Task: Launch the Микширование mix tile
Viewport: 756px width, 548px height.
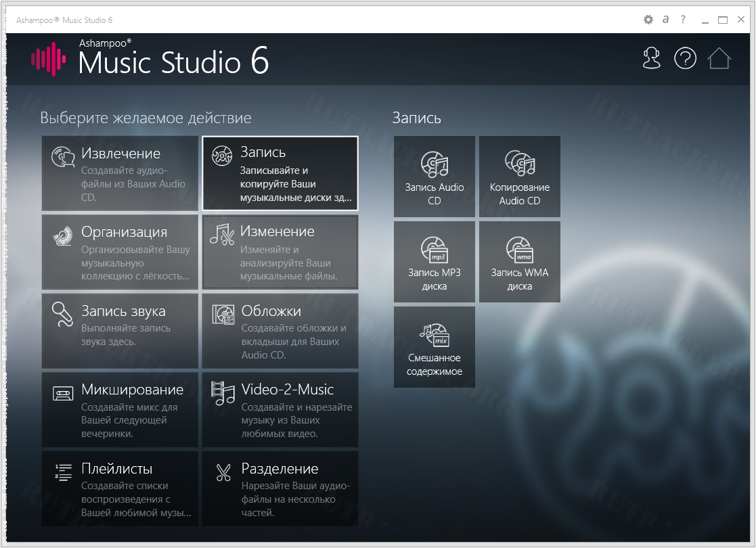Action: pos(120,409)
